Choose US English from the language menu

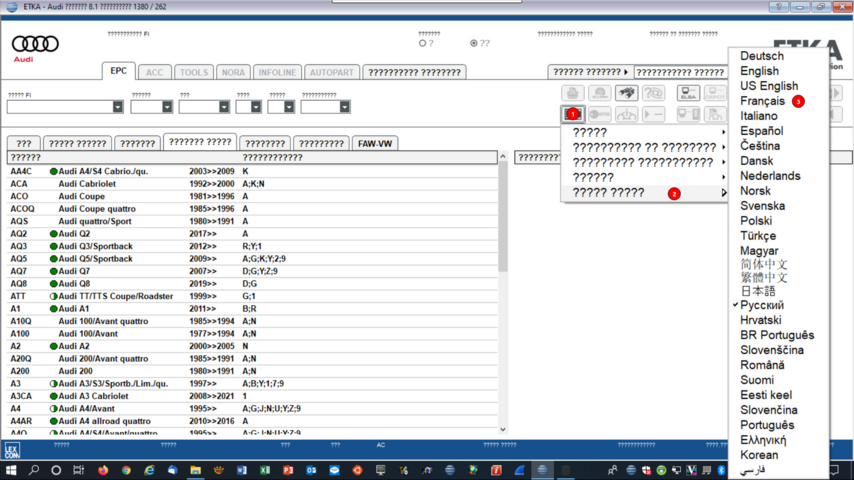coord(768,86)
